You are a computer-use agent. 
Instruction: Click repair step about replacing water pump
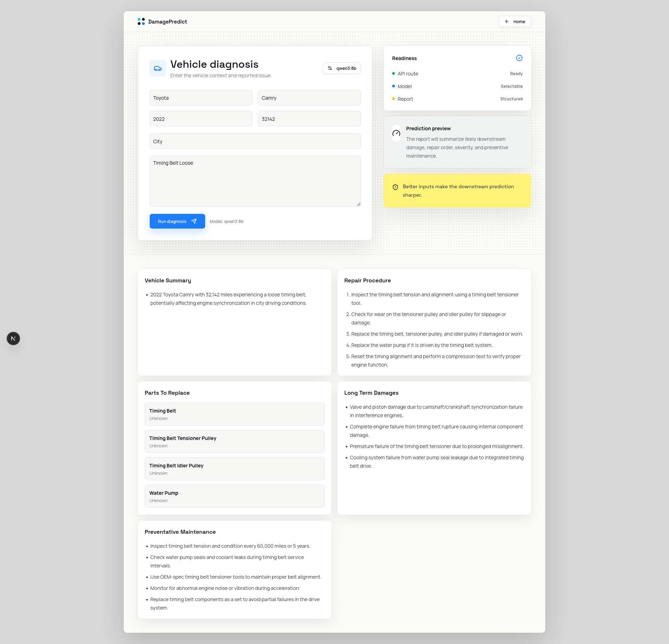[x=422, y=345]
